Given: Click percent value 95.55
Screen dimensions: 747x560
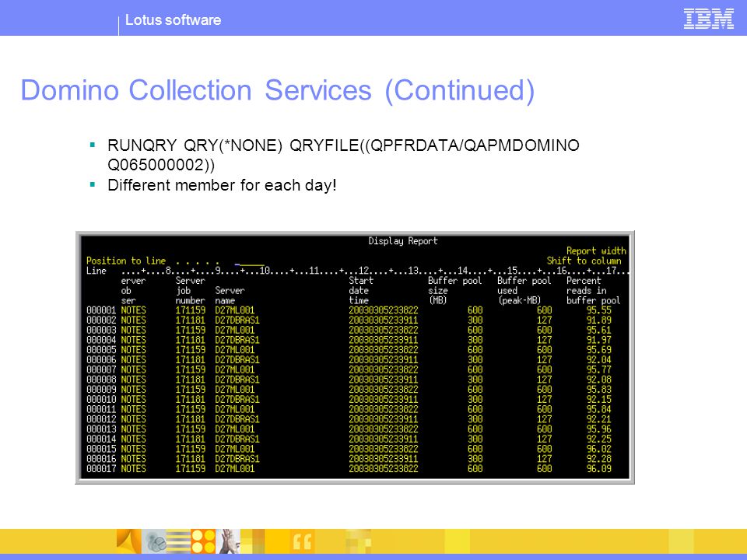Looking at the screenshot, I should point(598,310).
